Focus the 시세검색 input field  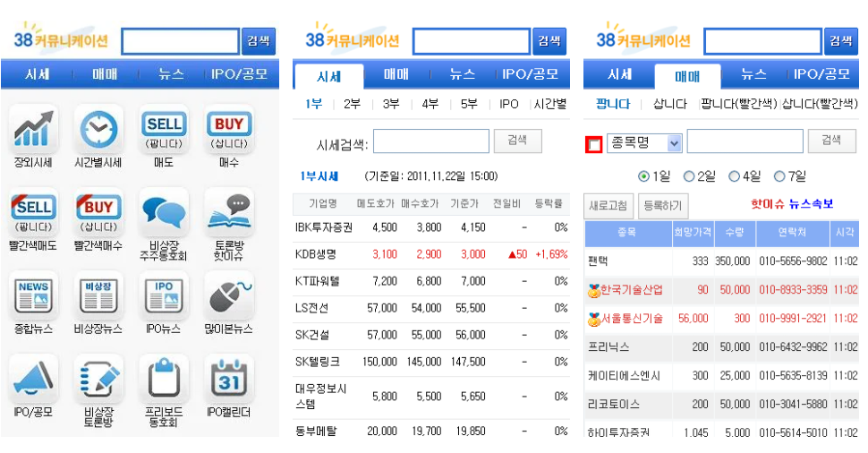(431, 141)
